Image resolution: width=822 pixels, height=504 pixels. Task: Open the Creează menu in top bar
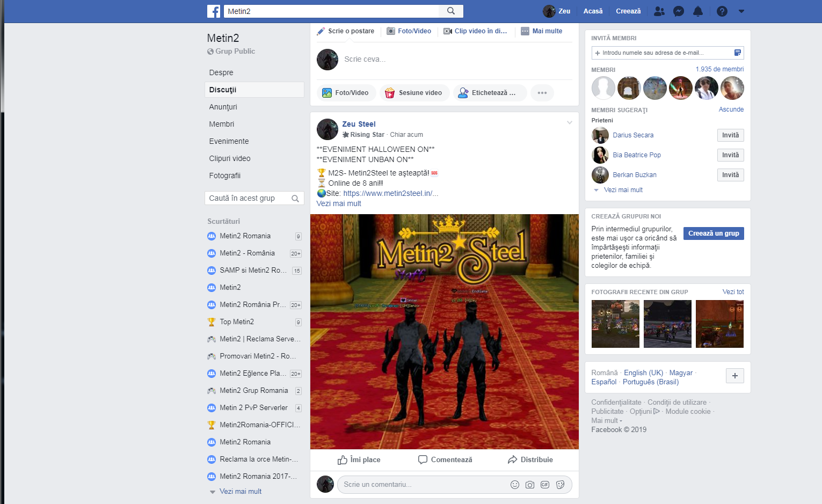coord(628,11)
